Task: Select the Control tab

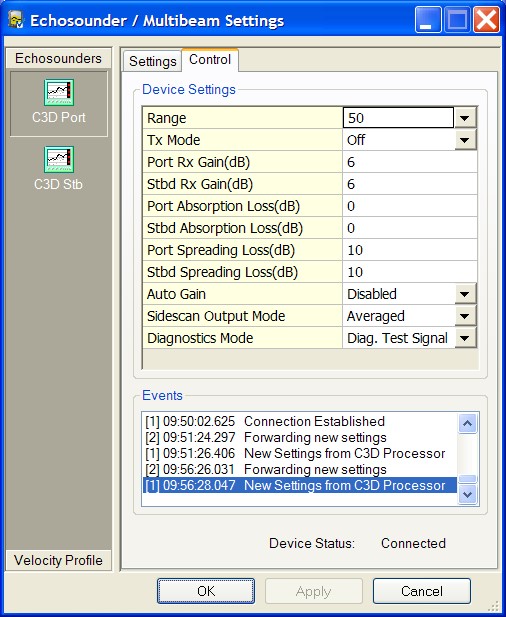Action: point(210,60)
